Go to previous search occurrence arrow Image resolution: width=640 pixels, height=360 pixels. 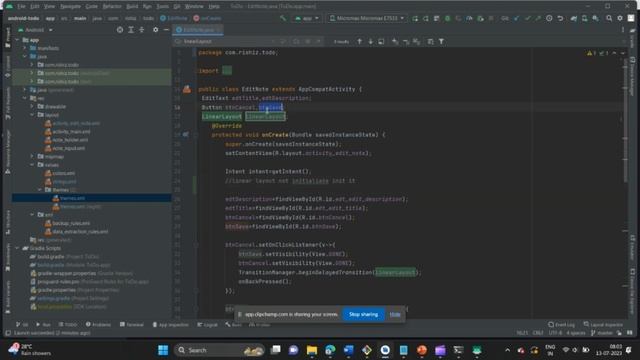[x=360, y=41]
